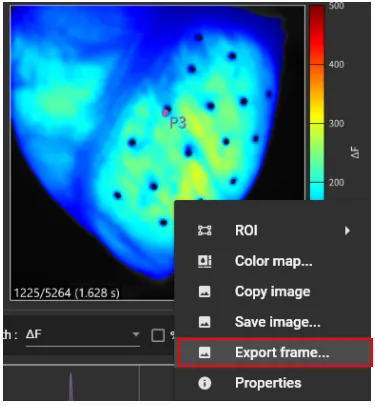
Task: Open Color map... settings
Action: (x=273, y=261)
